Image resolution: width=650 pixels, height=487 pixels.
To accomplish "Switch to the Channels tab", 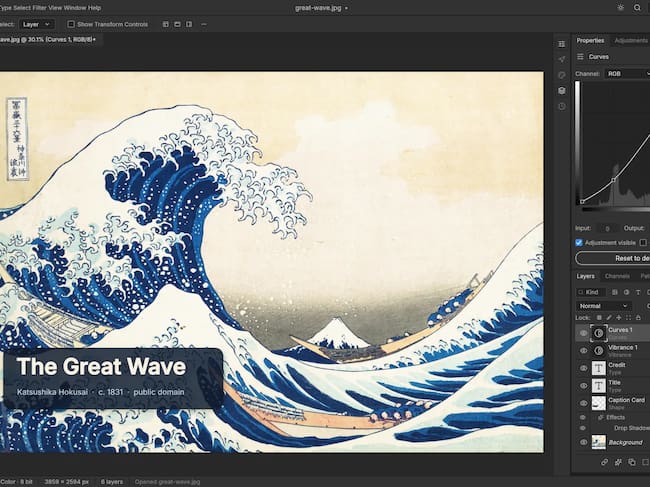I will pos(617,276).
